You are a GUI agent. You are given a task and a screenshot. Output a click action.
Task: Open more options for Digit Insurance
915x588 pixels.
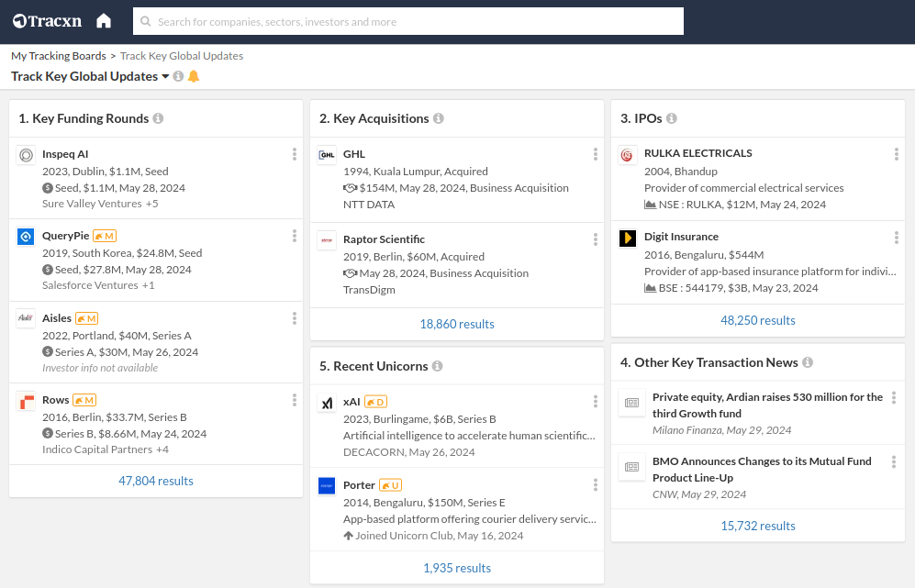point(897,238)
